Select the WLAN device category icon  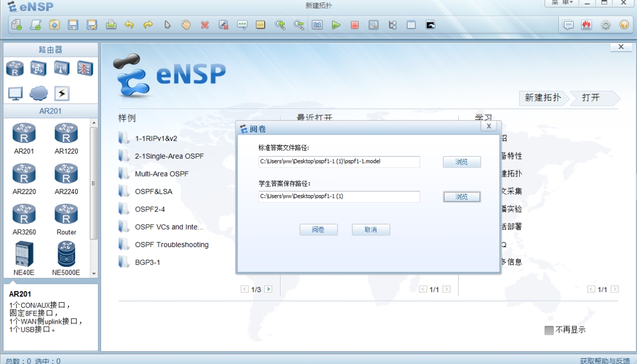pos(61,68)
